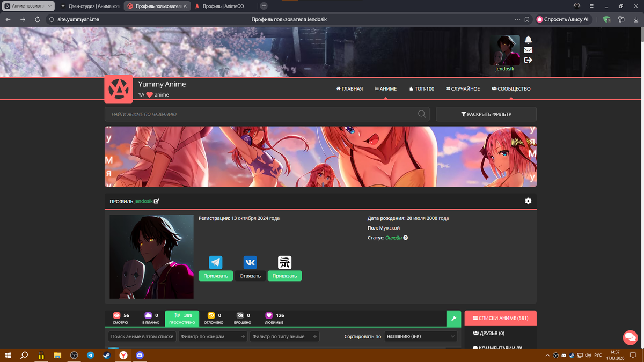Click the address bar site.yummyani.me
The image size is (644, 362).
click(78, 19)
